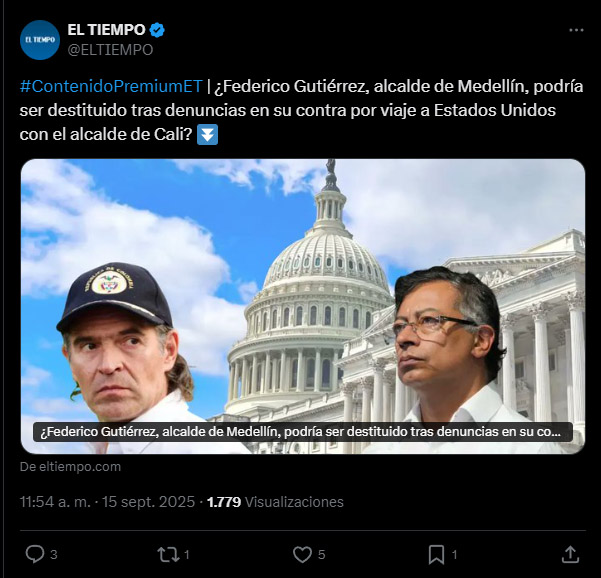Open the @ELTIEMPO handle
Image resolution: width=601 pixels, height=578 pixels.
(110, 50)
